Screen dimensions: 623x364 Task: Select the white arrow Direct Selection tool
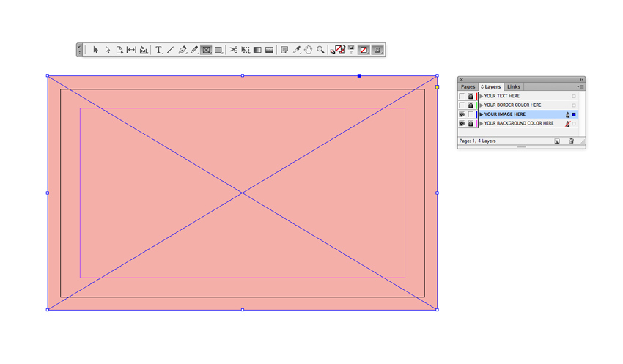(x=107, y=50)
